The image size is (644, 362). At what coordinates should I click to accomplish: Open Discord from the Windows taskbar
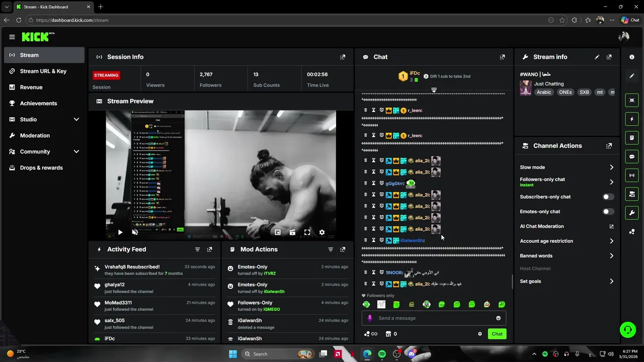[412, 354]
